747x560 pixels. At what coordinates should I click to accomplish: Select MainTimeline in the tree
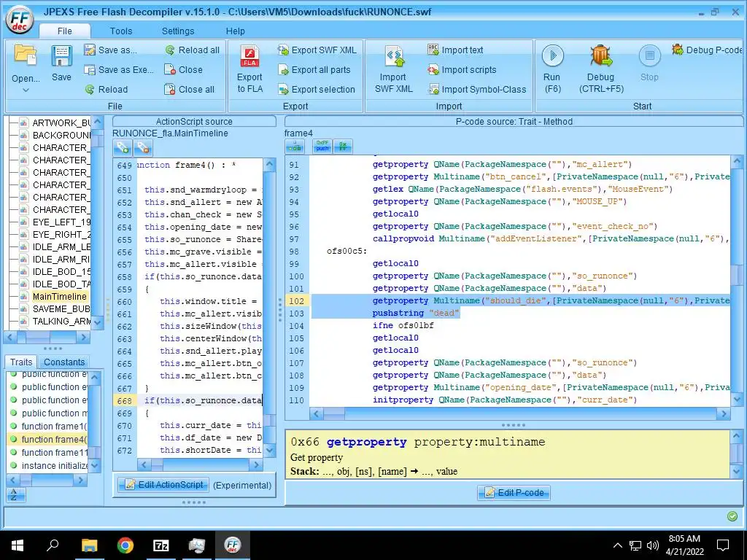tap(60, 297)
